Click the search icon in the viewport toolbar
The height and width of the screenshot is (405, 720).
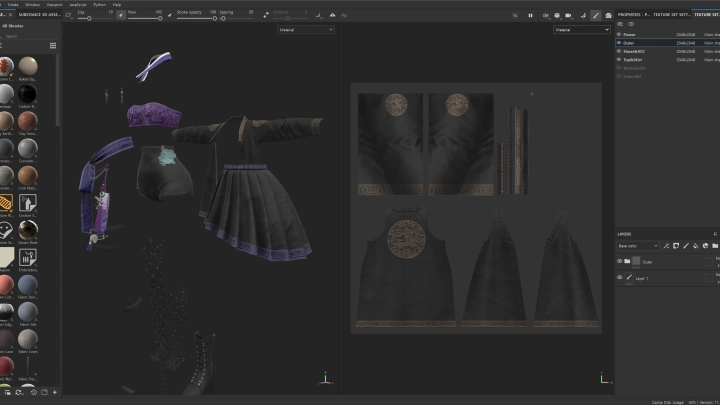[515, 16]
